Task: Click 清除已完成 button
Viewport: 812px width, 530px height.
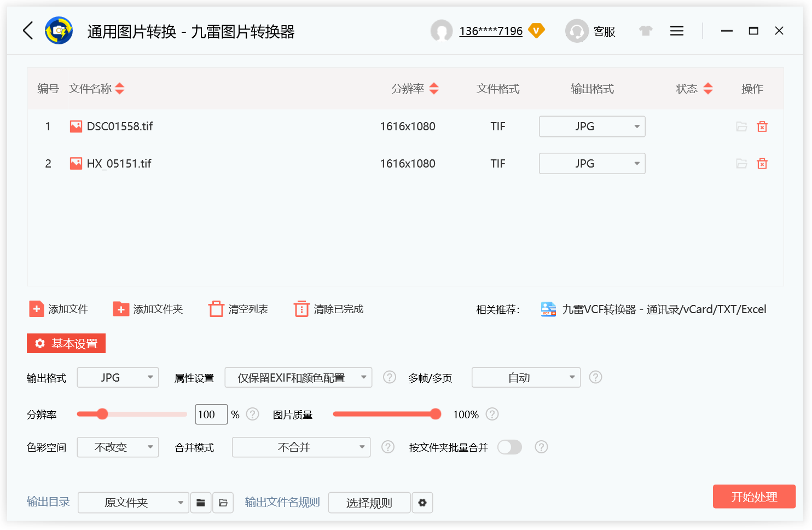Action: [329, 309]
